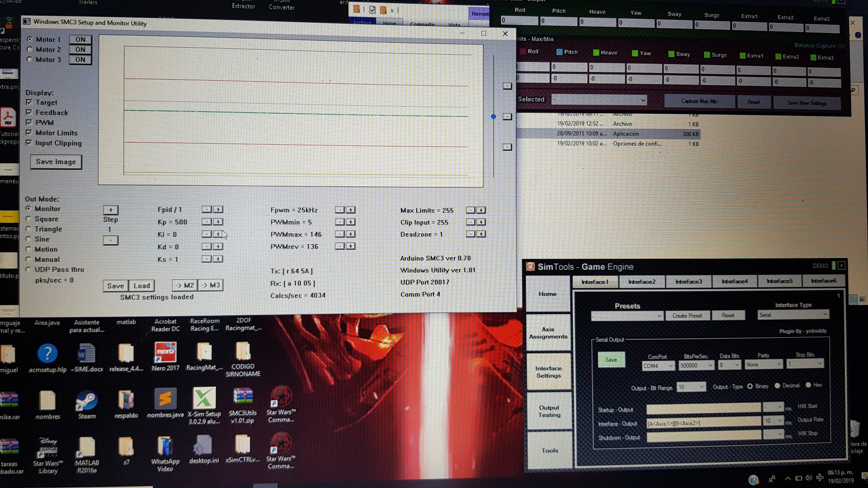The width and height of the screenshot is (868, 488).
Task: Click the blue graph slider handle
Action: coord(493,117)
